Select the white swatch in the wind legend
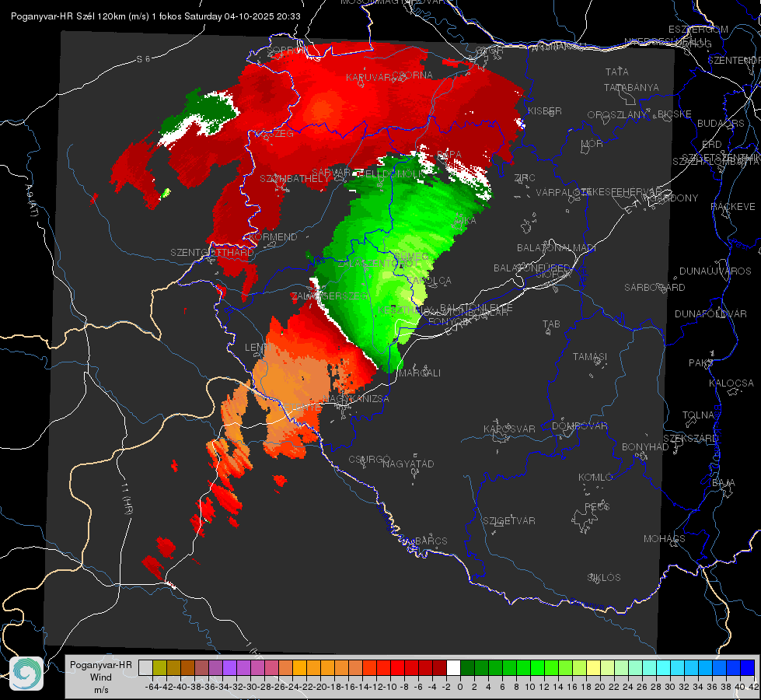Viewport: 761px width, 700px height. [453, 667]
